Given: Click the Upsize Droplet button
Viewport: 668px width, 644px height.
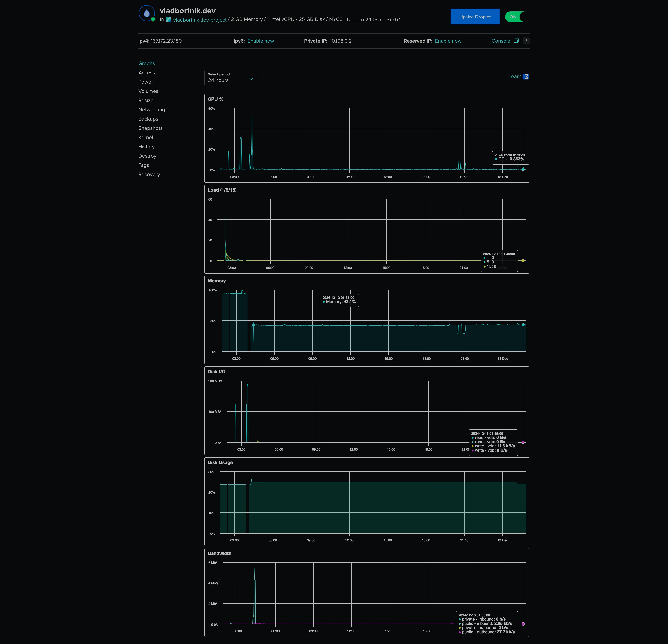Looking at the screenshot, I should [x=475, y=16].
